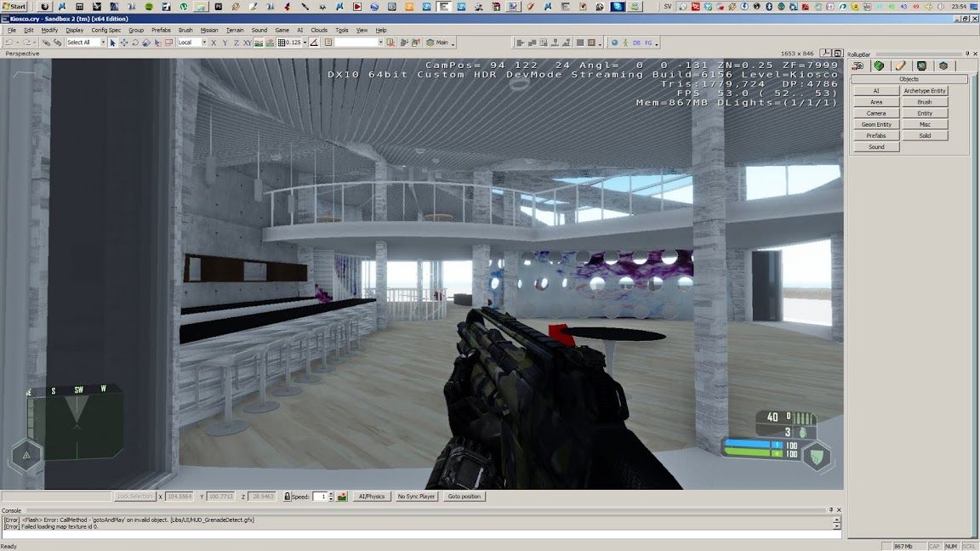Open the DB database view

coord(636,43)
